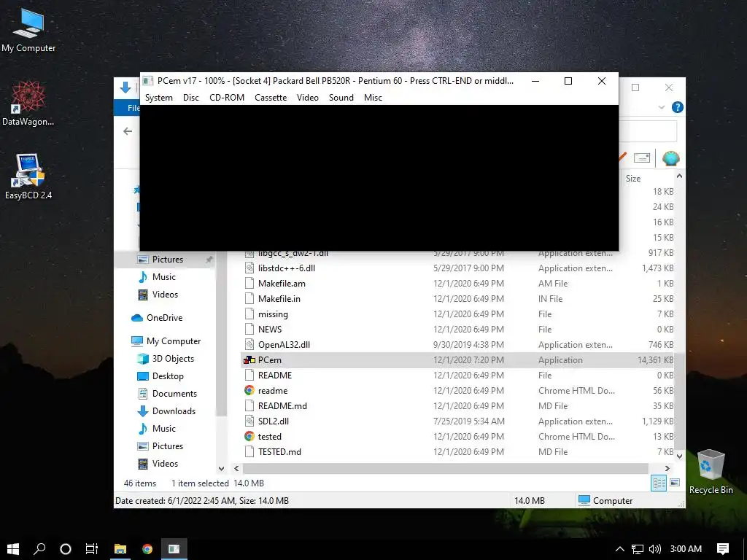Select SDL2.dll file

(274, 421)
